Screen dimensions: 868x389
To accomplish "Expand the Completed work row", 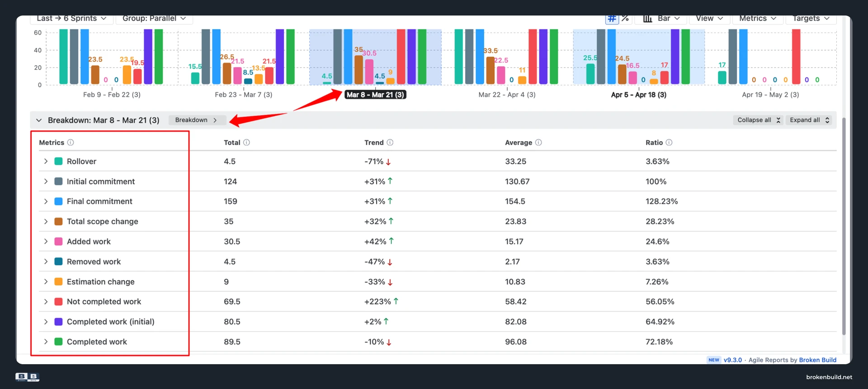I will click(46, 342).
